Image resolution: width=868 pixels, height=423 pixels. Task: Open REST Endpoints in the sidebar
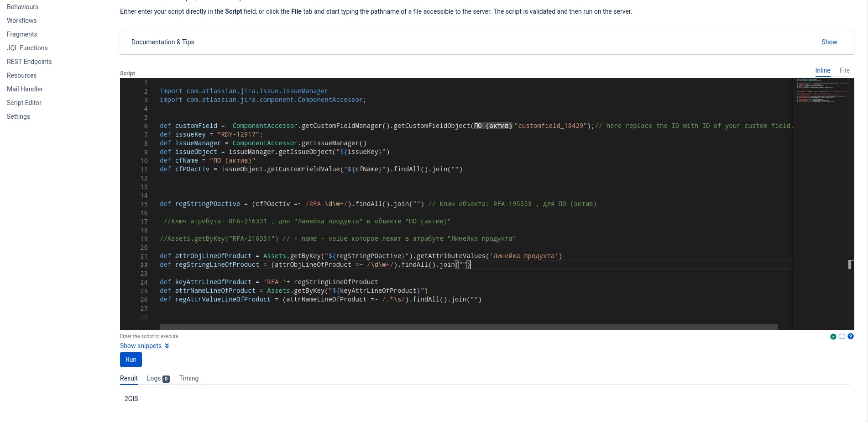click(x=29, y=62)
